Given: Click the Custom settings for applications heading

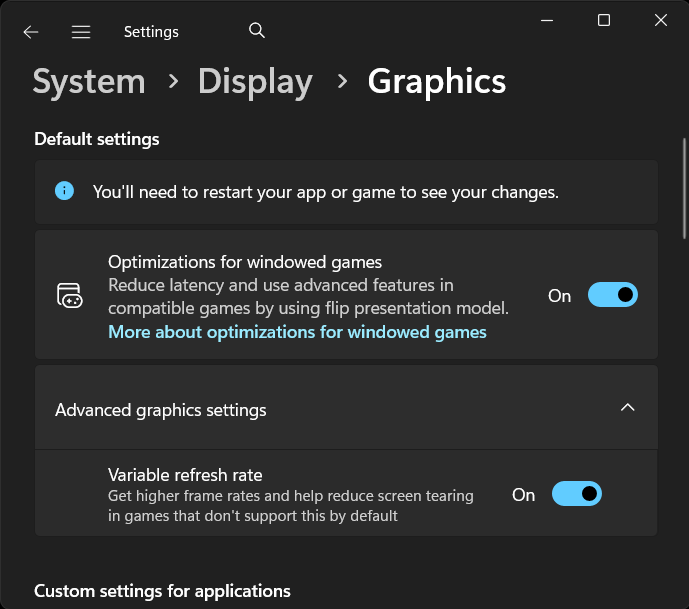Looking at the screenshot, I should (x=162, y=591).
